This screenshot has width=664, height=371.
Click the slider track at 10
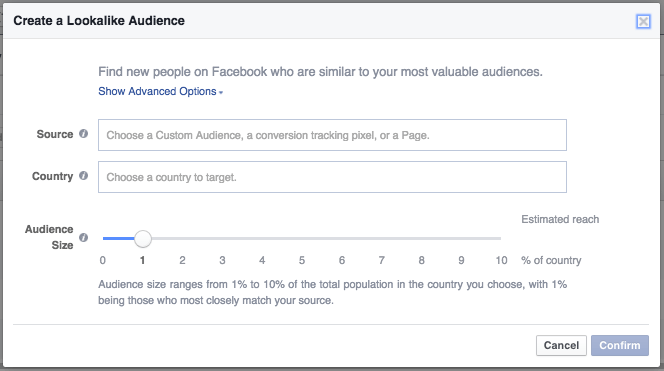(x=500, y=238)
